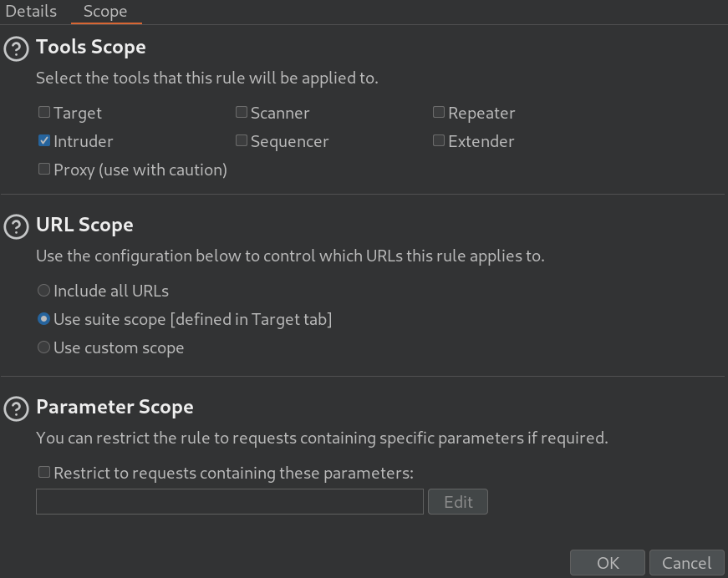Viewport: 728px width, 578px height.
Task: Choose Use suite scope radio option
Action: pos(43,319)
